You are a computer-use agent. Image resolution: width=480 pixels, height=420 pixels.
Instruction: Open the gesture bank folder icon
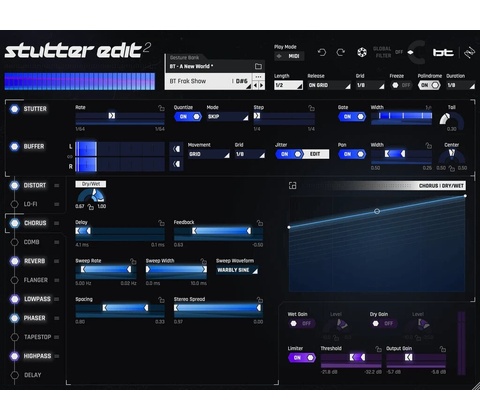coord(258,66)
